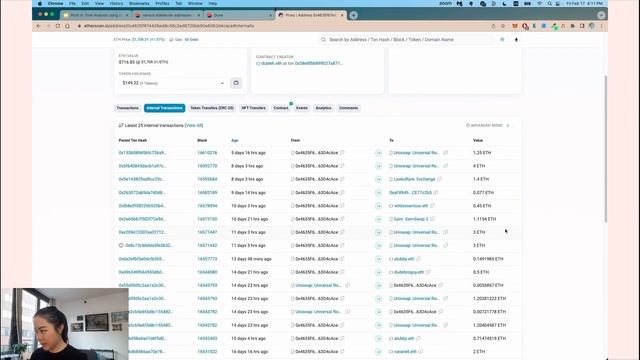Screen dimensions: 640x360
Task: Open the Gas price dropdown link in header
Action: pos(191,40)
